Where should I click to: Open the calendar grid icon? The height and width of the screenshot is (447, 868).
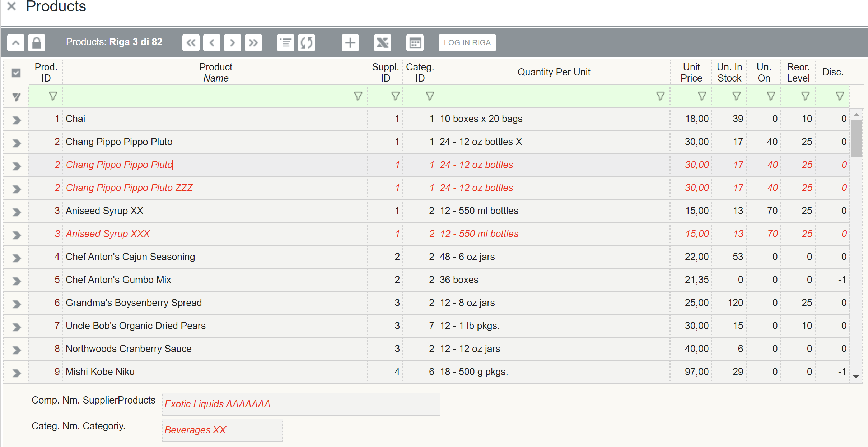click(x=415, y=43)
